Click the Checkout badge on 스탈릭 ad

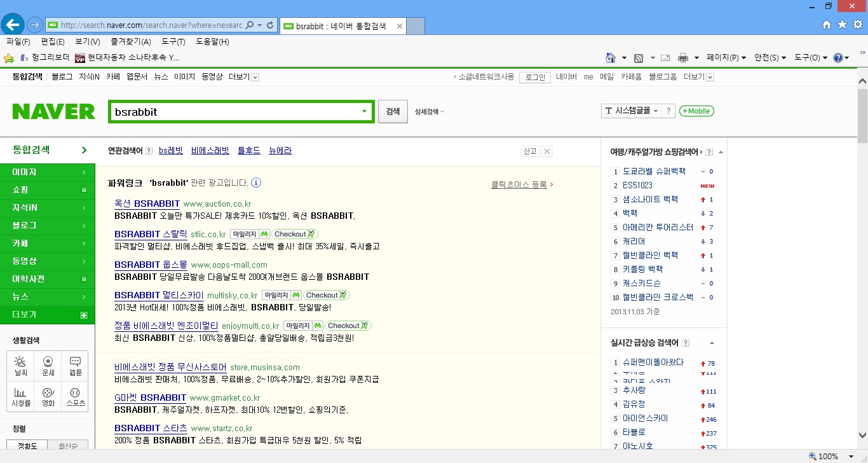295,234
